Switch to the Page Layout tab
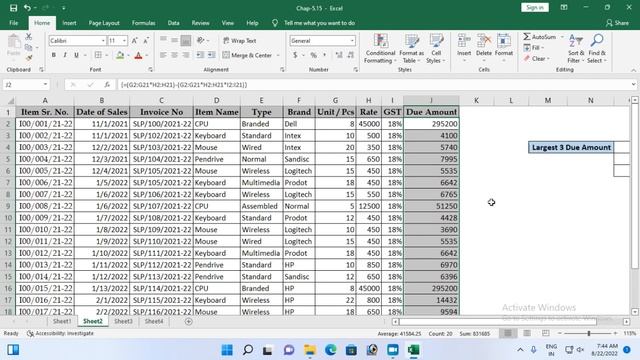640x360 pixels. coord(104,23)
